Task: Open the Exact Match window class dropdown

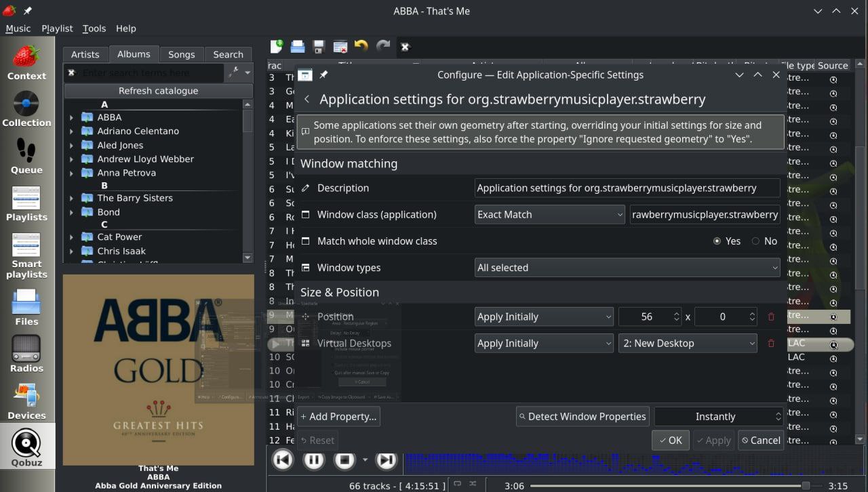Action: (x=549, y=215)
